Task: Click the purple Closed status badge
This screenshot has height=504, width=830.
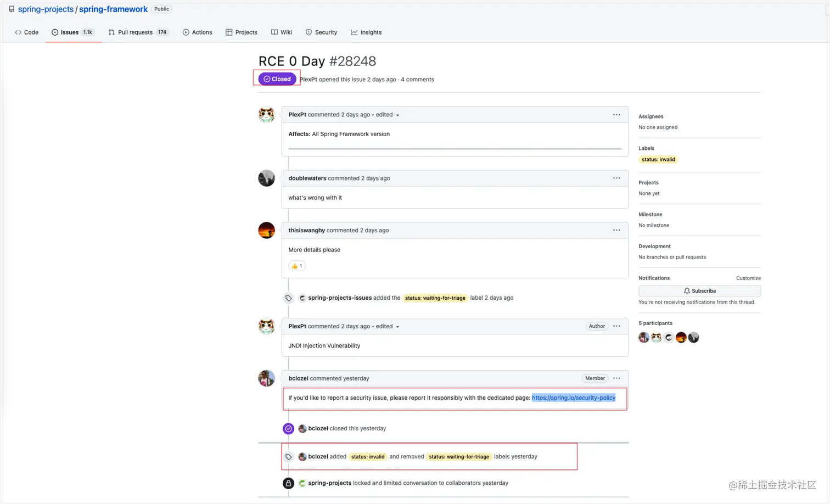Action: pyautogui.click(x=277, y=79)
